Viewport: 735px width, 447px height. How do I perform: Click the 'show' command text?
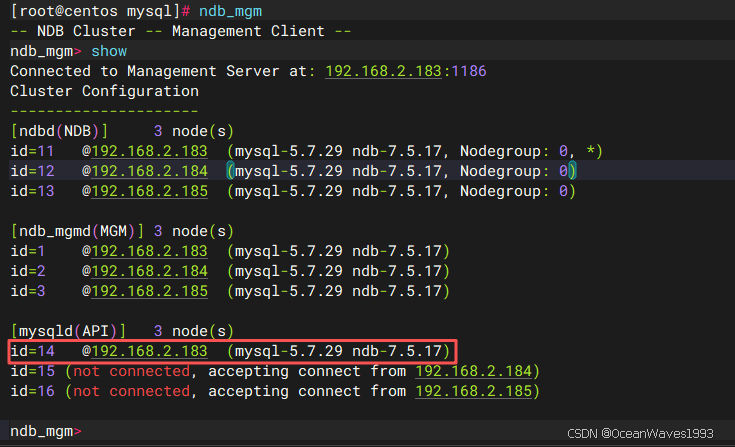pyautogui.click(x=109, y=51)
